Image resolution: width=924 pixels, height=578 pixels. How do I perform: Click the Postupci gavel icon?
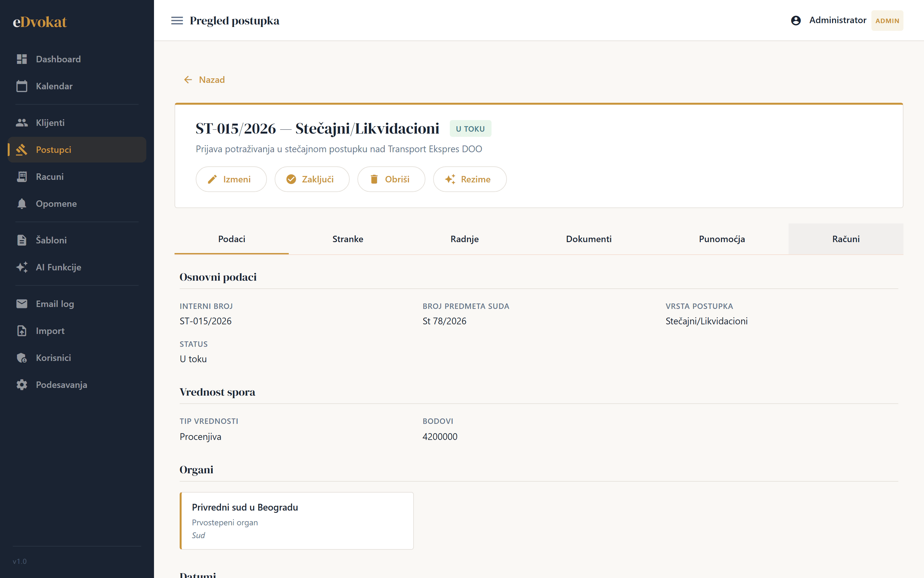click(22, 150)
